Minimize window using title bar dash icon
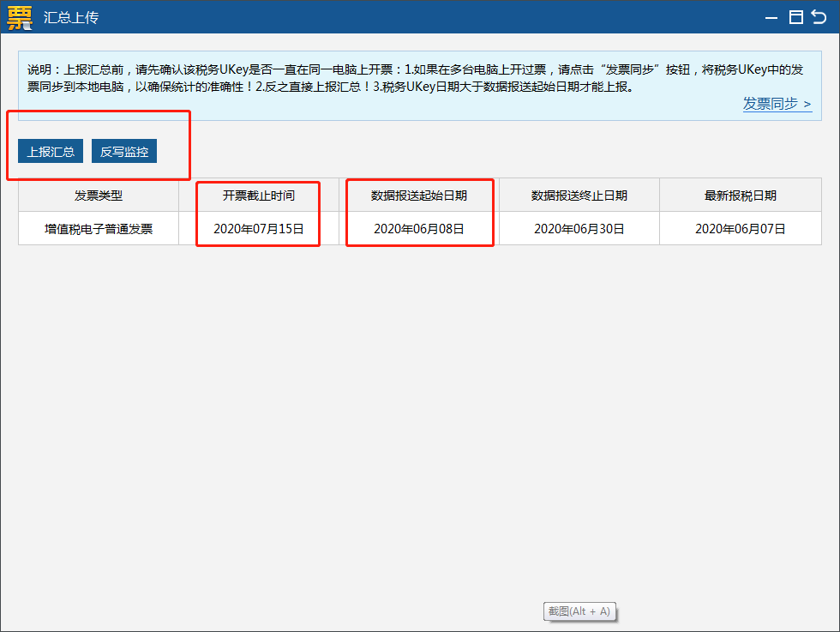 point(771,18)
